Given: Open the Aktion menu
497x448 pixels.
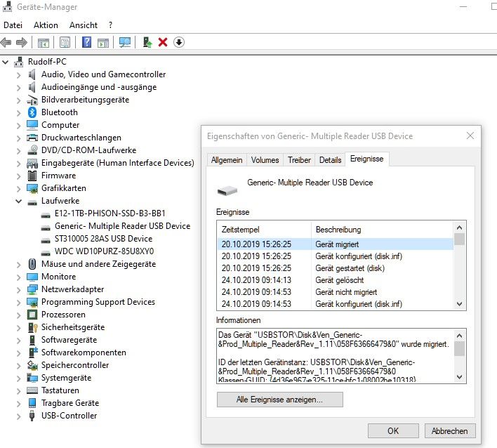Looking at the screenshot, I should point(46,25).
